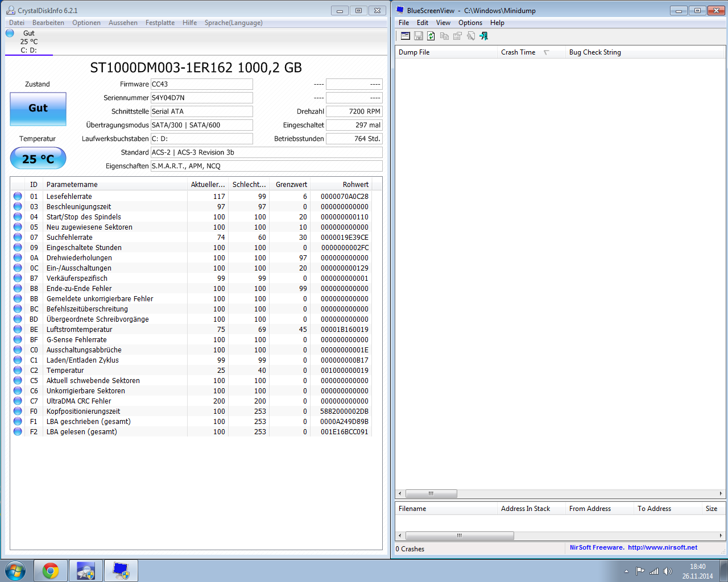Open the Festplatte menu

click(160, 23)
